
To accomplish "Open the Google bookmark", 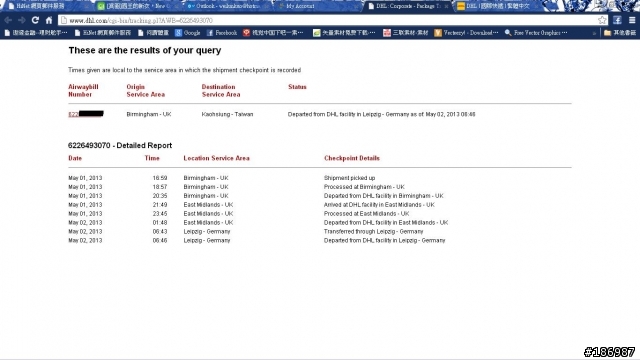I will click(x=188, y=33).
